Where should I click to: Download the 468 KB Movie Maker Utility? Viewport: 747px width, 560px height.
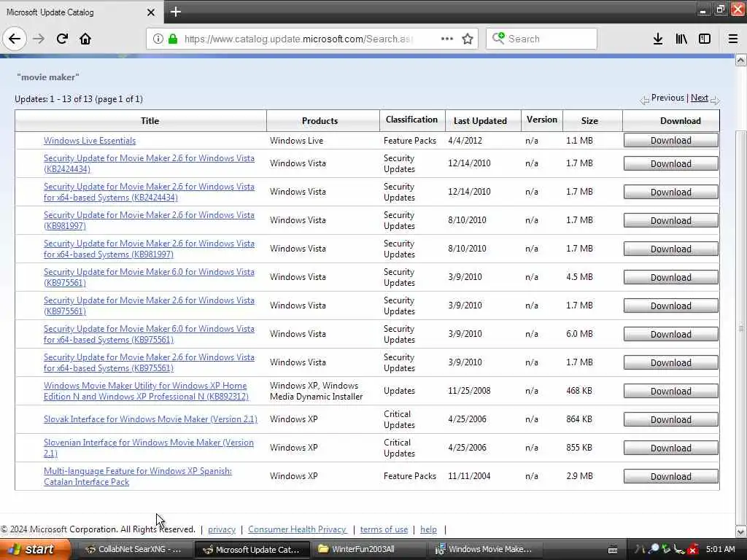point(671,392)
